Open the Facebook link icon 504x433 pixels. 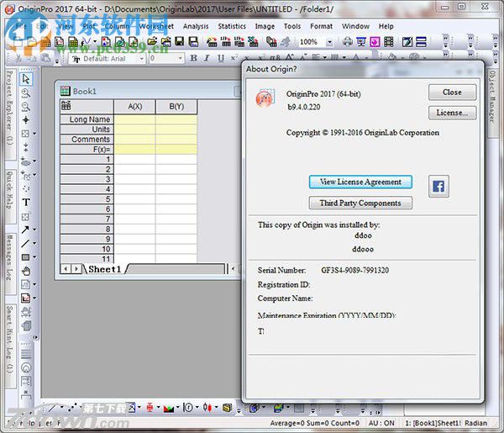438,187
